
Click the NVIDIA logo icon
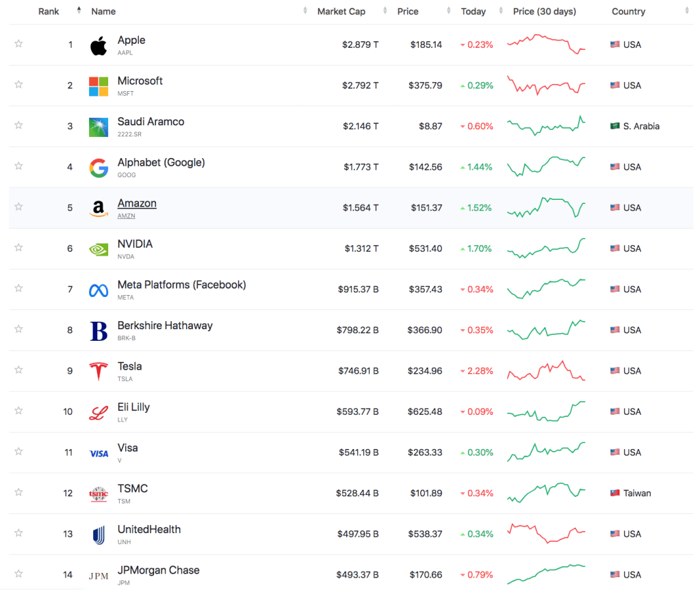(99, 249)
